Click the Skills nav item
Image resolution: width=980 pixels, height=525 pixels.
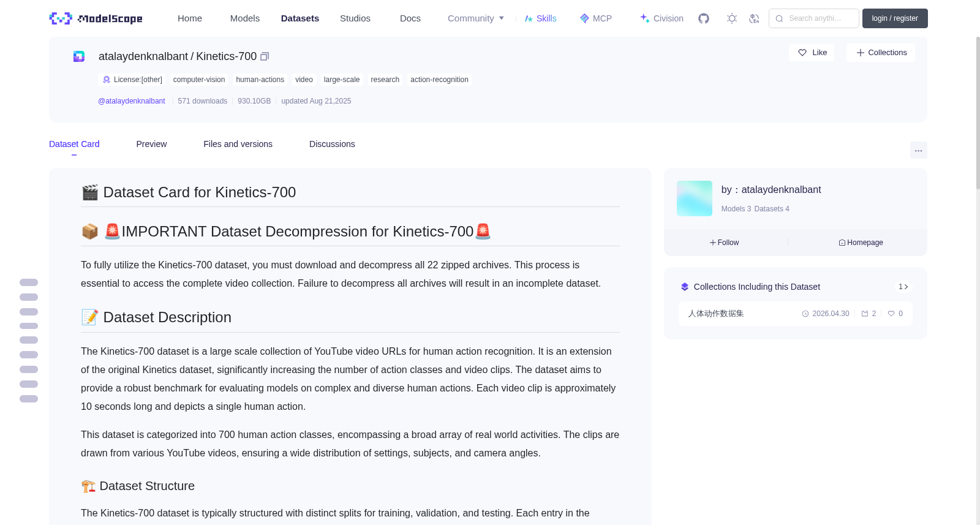point(540,18)
